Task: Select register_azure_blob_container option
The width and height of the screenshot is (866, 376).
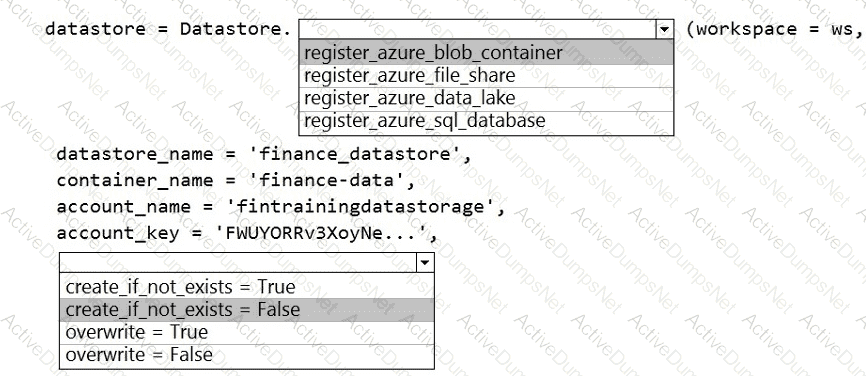Action: pyautogui.click(x=486, y=53)
